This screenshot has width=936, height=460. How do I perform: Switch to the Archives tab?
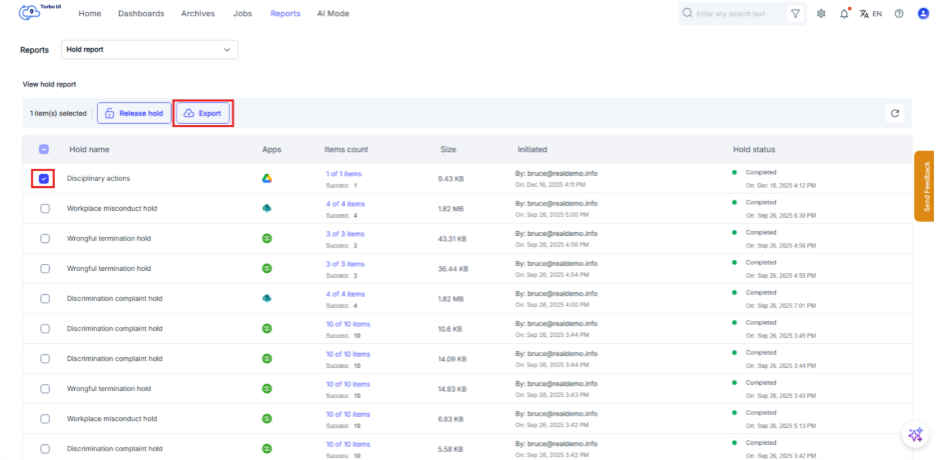(198, 14)
